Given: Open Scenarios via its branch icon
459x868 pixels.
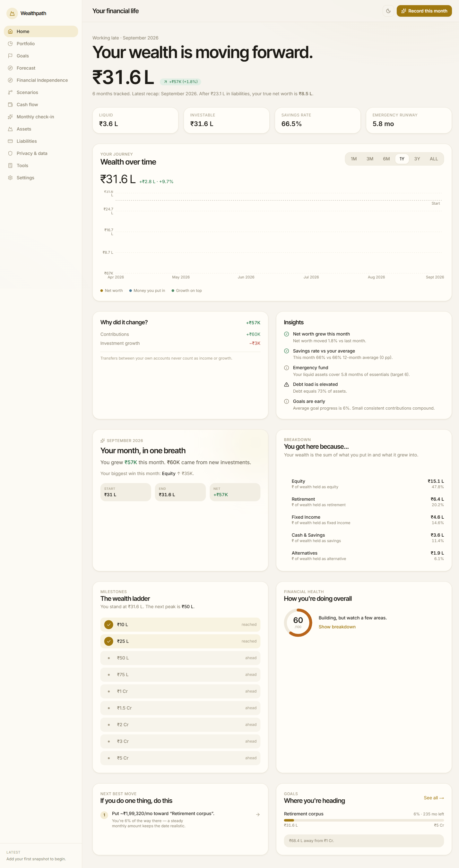Looking at the screenshot, I should tap(10, 92).
